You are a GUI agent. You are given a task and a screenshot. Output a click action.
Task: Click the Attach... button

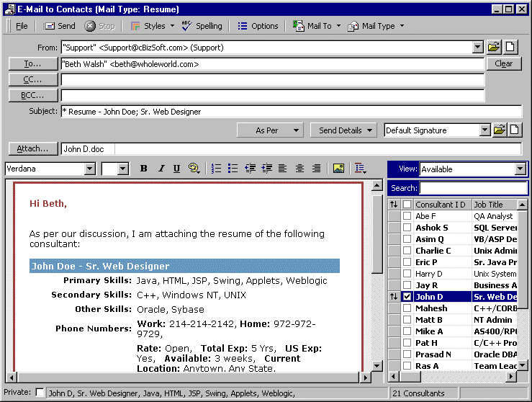tap(33, 148)
